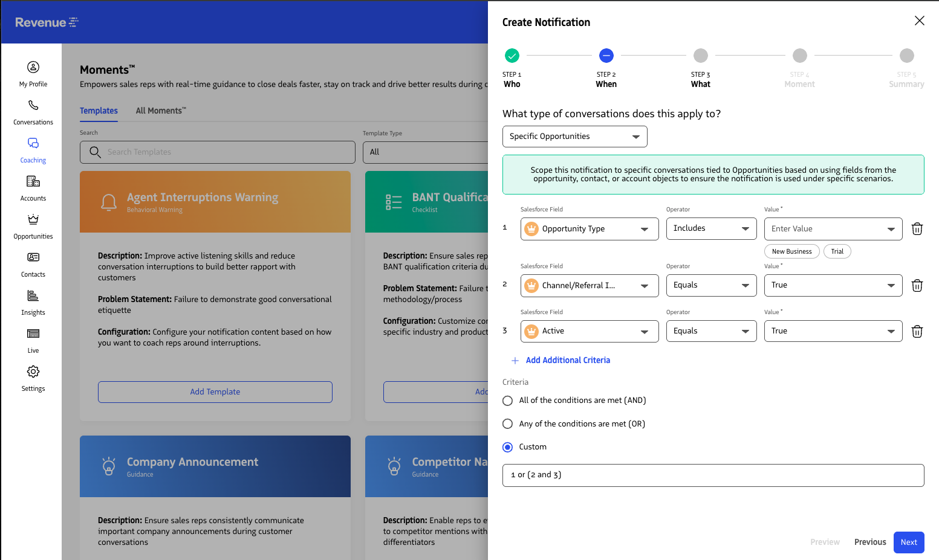The image size is (939, 560).
Task: Open Opportunities crown icon in sidebar
Action: click(x=33, y=220)
